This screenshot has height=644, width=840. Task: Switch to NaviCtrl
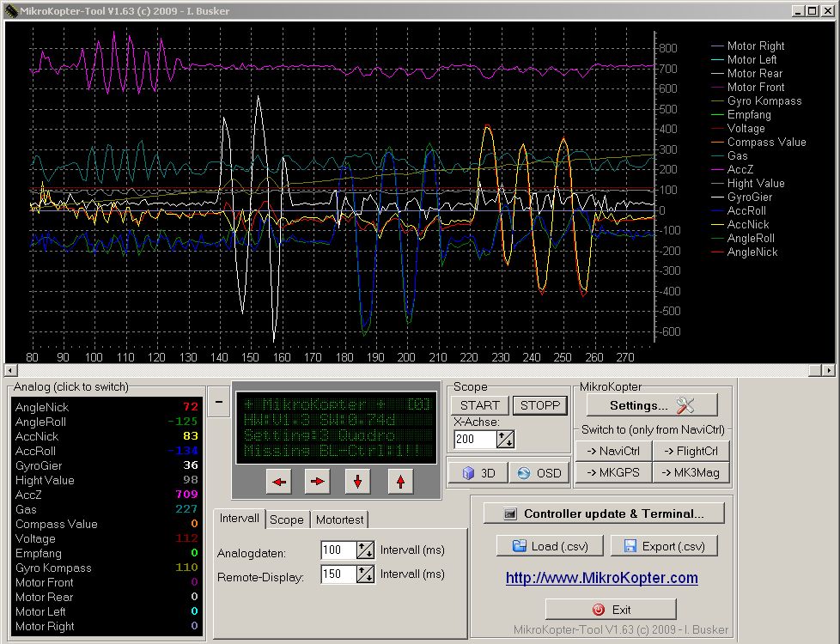[613, 451]
